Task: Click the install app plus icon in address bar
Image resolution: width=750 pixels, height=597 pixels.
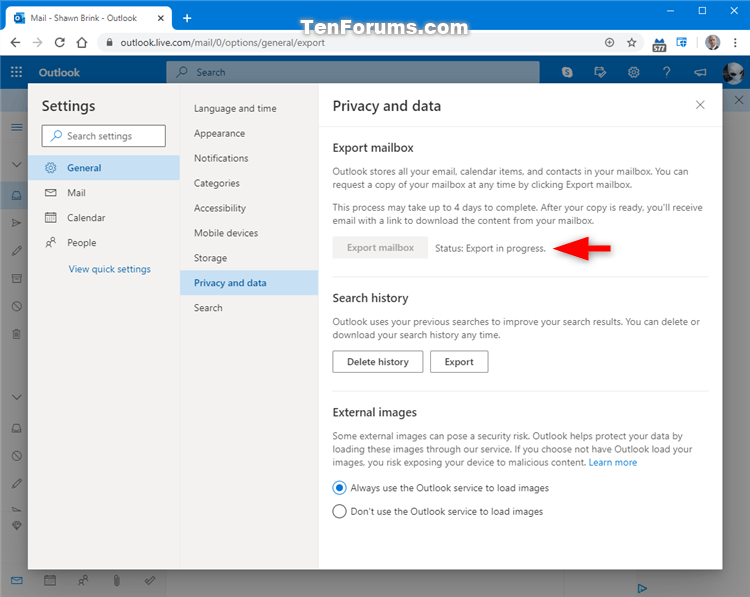Action: click(x=609, y=43)
